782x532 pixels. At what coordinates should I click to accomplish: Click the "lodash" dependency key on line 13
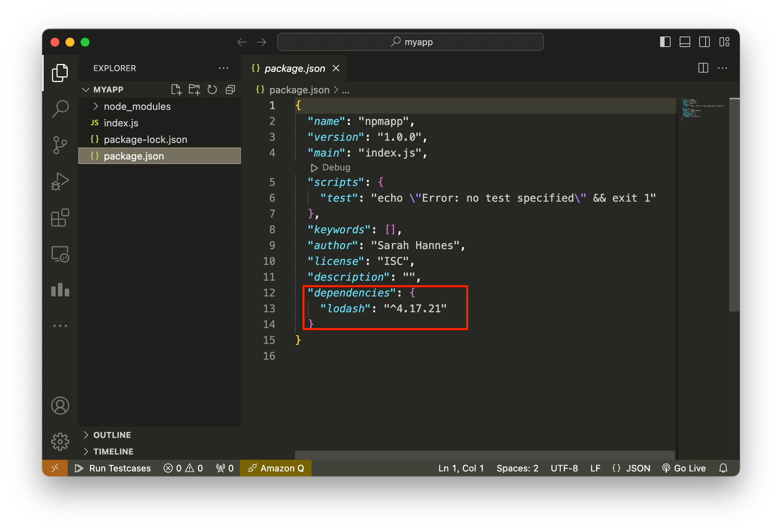[345, 309]
